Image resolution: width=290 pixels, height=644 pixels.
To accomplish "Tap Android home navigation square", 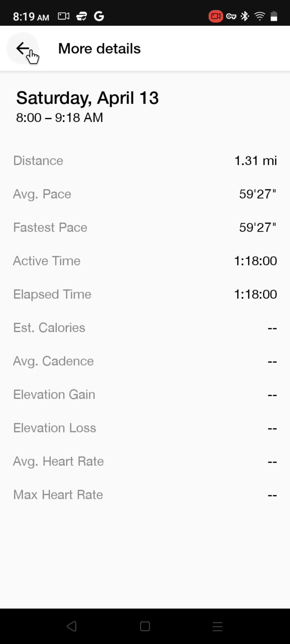I will pos(145,626).
